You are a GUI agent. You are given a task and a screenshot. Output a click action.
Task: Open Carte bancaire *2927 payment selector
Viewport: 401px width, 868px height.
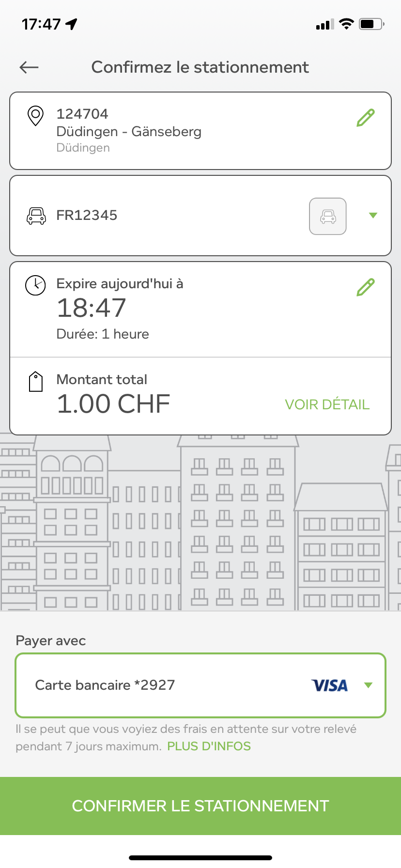tap(200, 685)
